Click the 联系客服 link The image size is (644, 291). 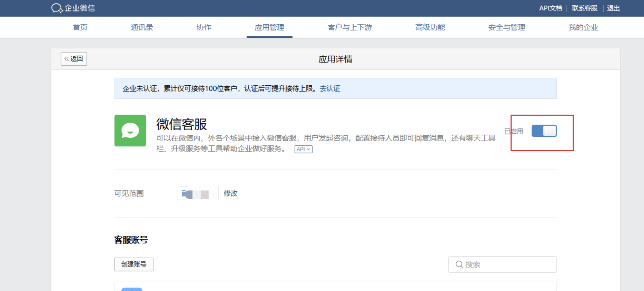click(x=584, y=8)
